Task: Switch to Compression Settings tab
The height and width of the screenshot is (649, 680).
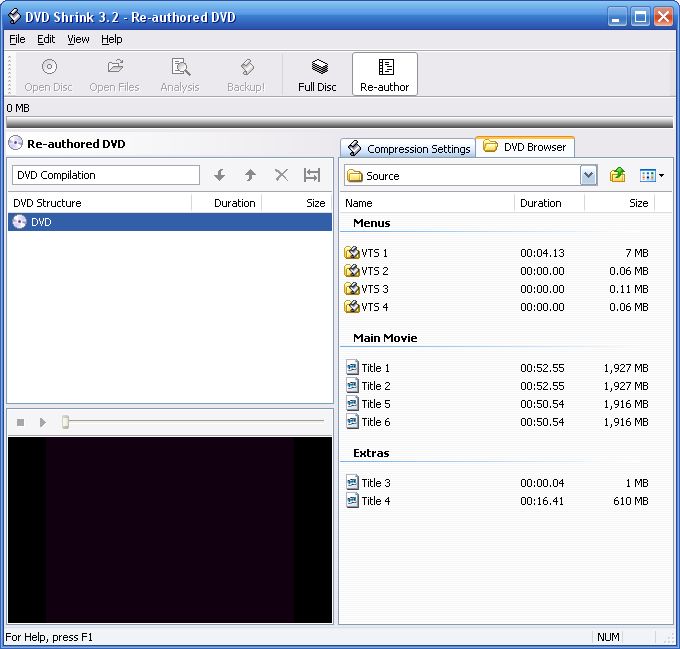Action: [x=409, y=149]
